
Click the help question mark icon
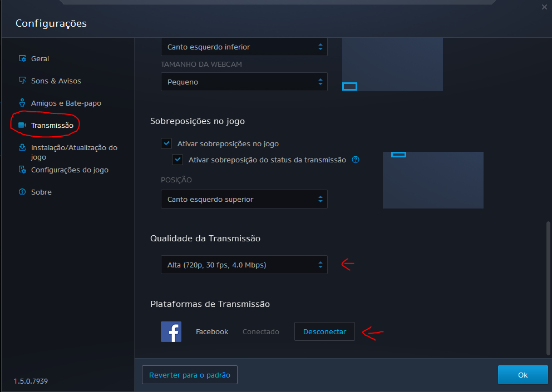pos(356,160)
